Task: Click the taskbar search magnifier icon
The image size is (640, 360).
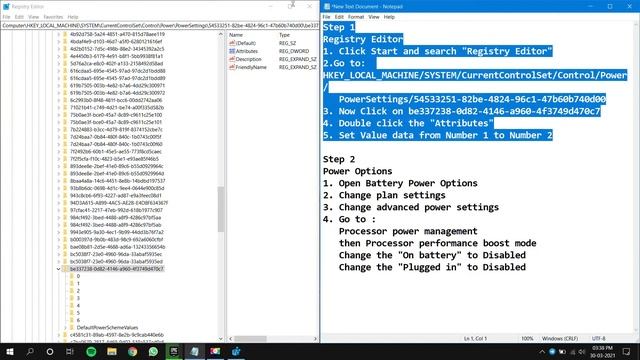Action: [x=30, y=351]
